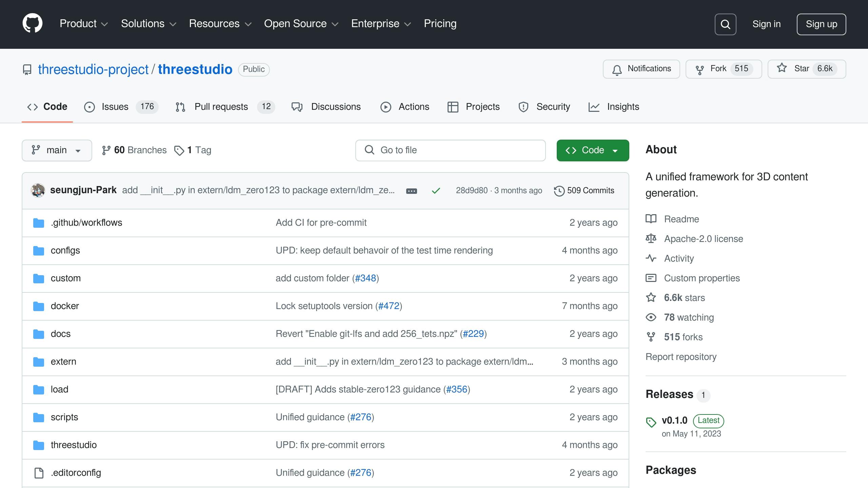Image resolution: width=868 pixels, height=488 pixels.
Task: Open pull request #348 link
Action: click(366, 278)
